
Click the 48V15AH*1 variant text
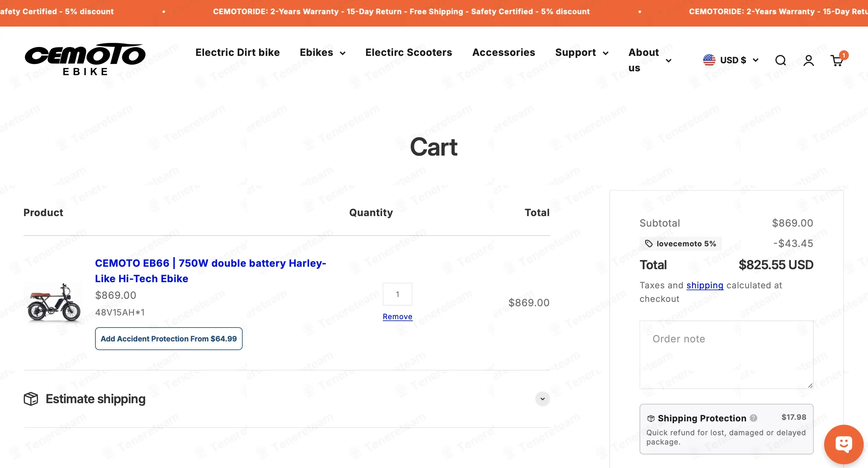point(120,312)
